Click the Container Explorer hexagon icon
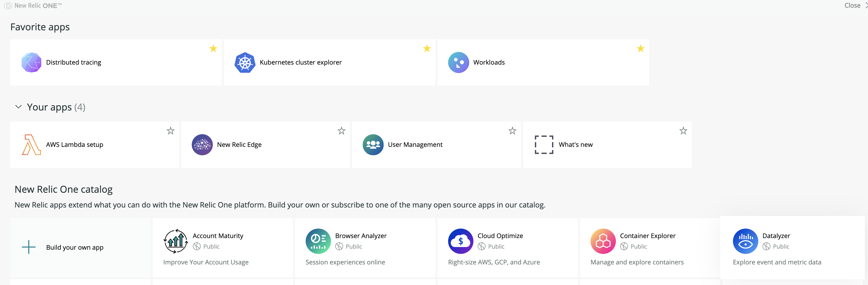The height and width of the screenshot is (285, 868). [x=603, y=241]
